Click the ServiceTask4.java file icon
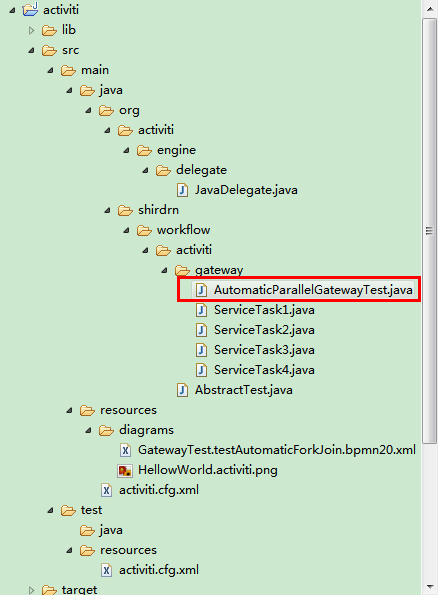Image resolution: width=445 pixels, height=595 pixels. coord(201,370)
